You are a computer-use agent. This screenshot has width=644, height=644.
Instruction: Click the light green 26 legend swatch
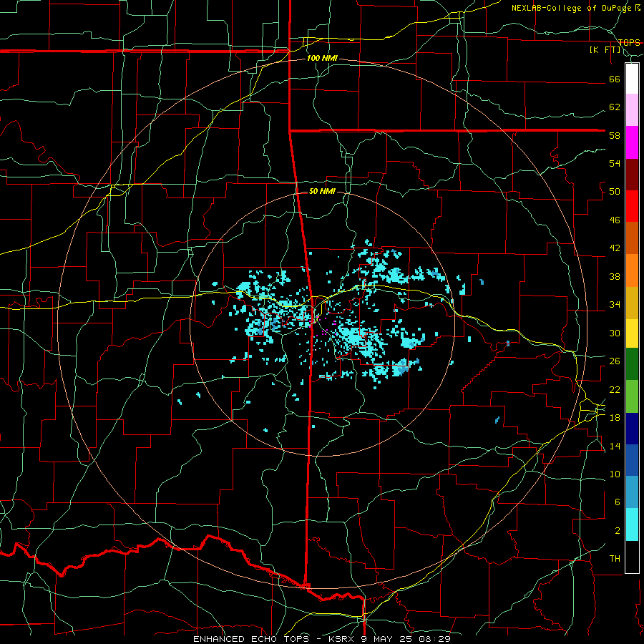tap(632, 396)
